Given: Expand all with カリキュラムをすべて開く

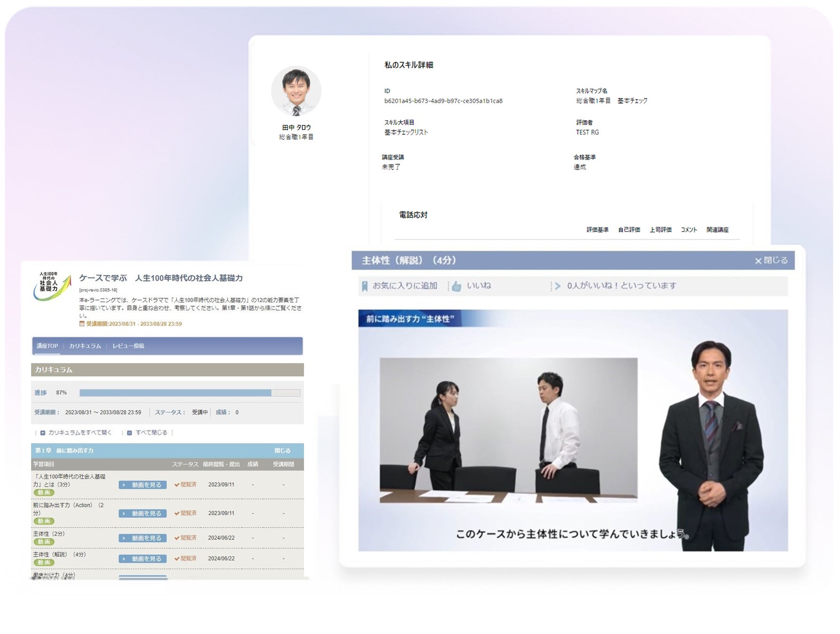Looking at the screenshot, I should tap(80, 433).
